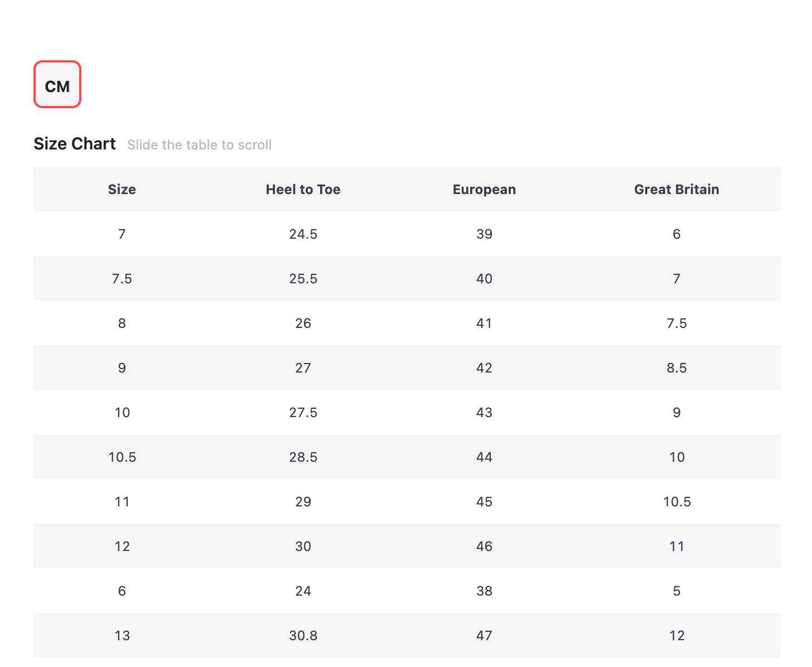This screenshot has height=667, width=812.
Task: Click the Great Britain column header
Action: tap(676, 190)
